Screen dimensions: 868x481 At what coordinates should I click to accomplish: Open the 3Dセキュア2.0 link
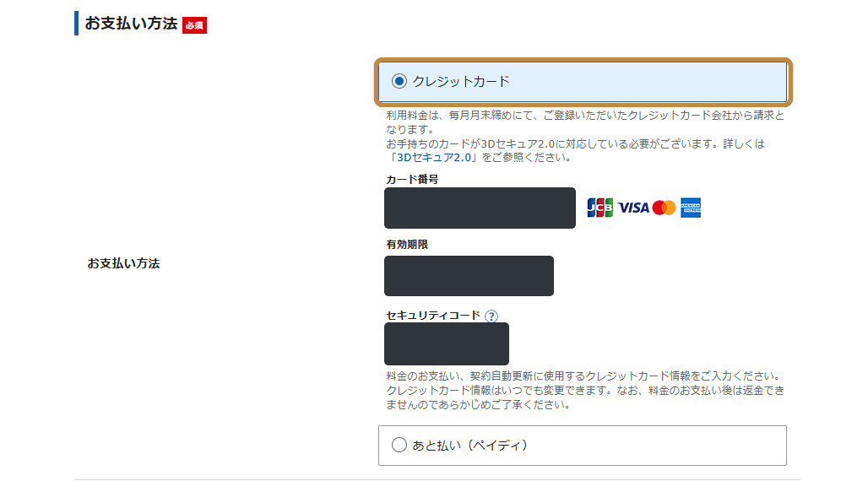coord(434,158)
